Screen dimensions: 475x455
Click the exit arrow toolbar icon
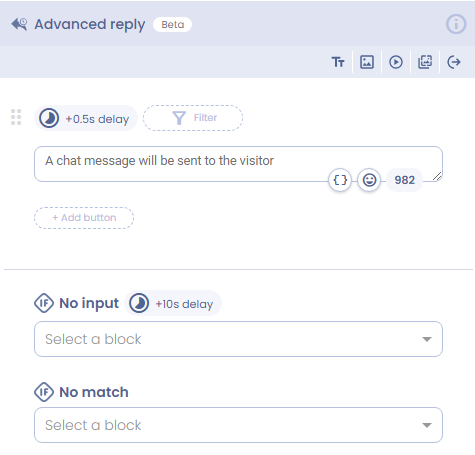tap(454, 62)
